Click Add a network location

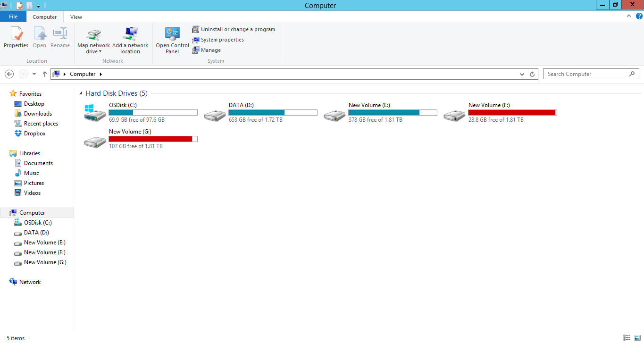click(x=130, y=41)
